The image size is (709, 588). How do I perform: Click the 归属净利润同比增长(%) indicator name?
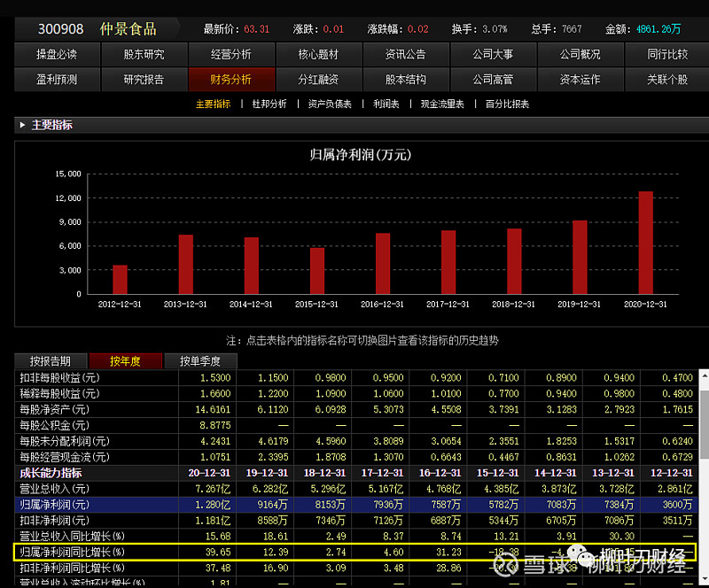click(73, 552)
